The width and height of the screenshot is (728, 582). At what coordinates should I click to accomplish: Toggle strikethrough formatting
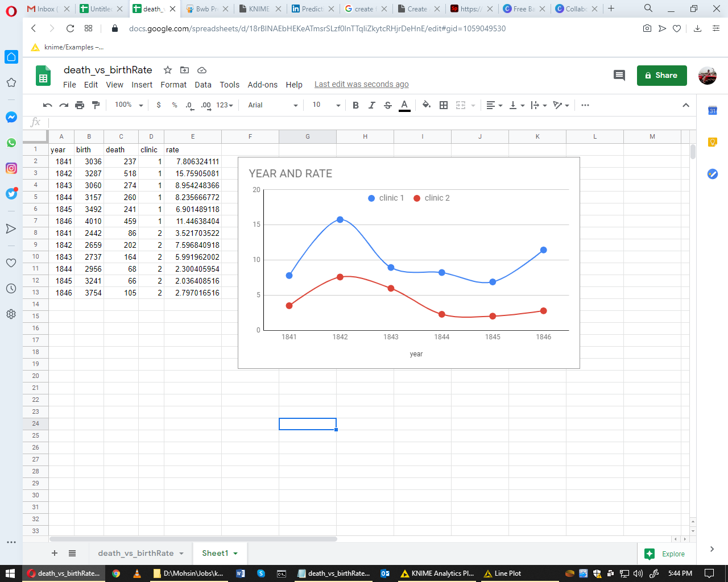[x=388, y=105]
